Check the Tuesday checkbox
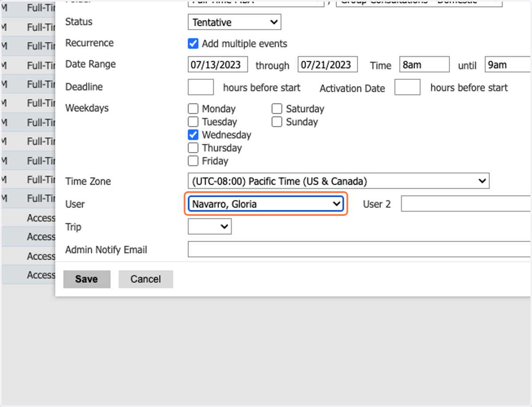Viewport: 532px width, 407px height. pyautogui.click(x=193, y=122)
